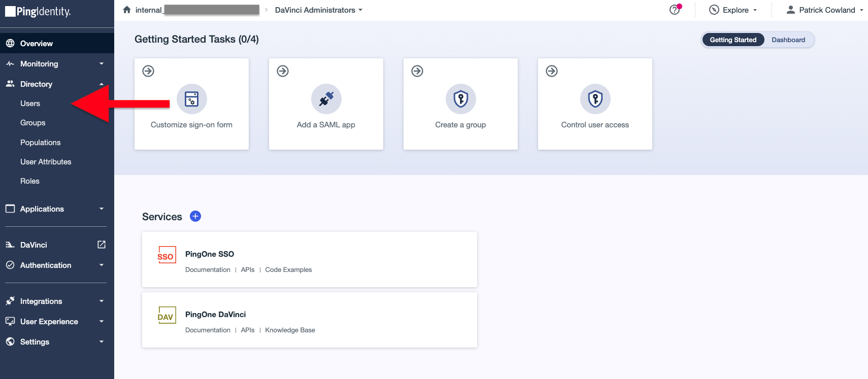Image resolution: width=868 pixels, height=379 pixels.
Task: Click the Overview globe icon
Action: click(x=10, y=43)
